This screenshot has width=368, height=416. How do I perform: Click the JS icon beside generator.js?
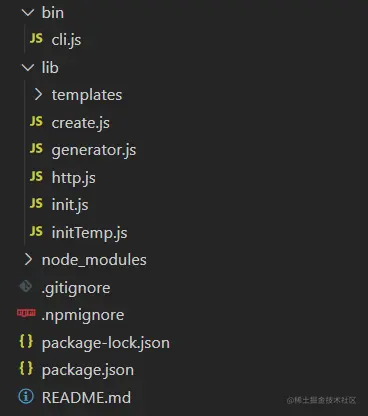[x=36, y=149]
